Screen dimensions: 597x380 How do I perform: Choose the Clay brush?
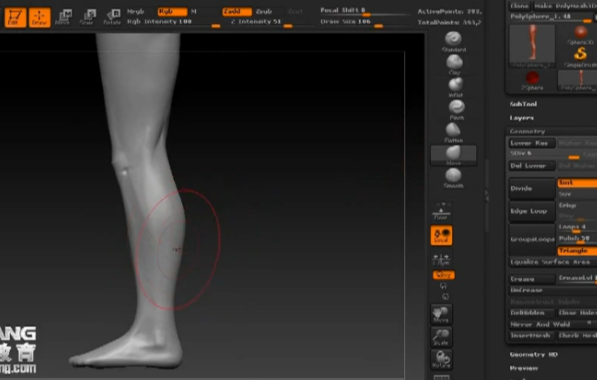coord(454,64)
